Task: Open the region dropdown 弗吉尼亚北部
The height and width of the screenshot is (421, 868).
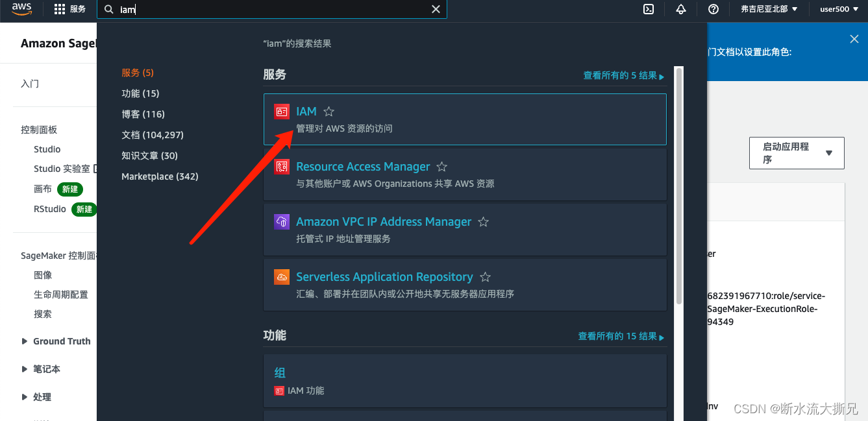Action: coord(769,9)
